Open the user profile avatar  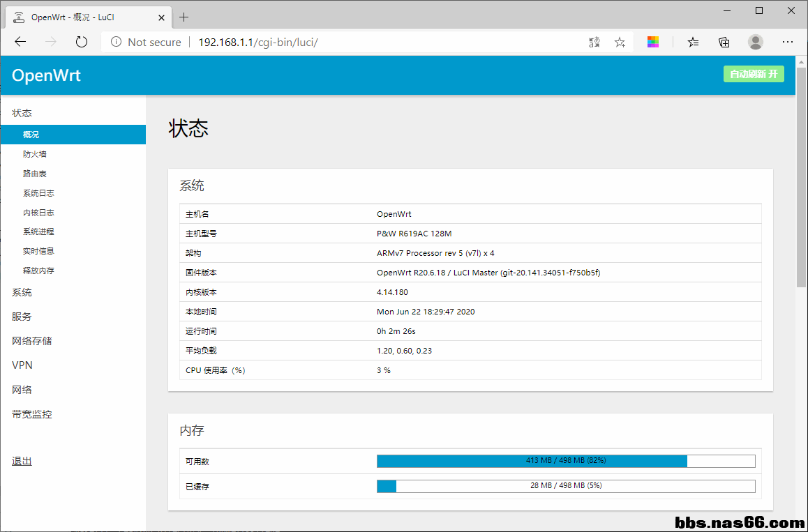pyautogui.click(x=756, y=42)
